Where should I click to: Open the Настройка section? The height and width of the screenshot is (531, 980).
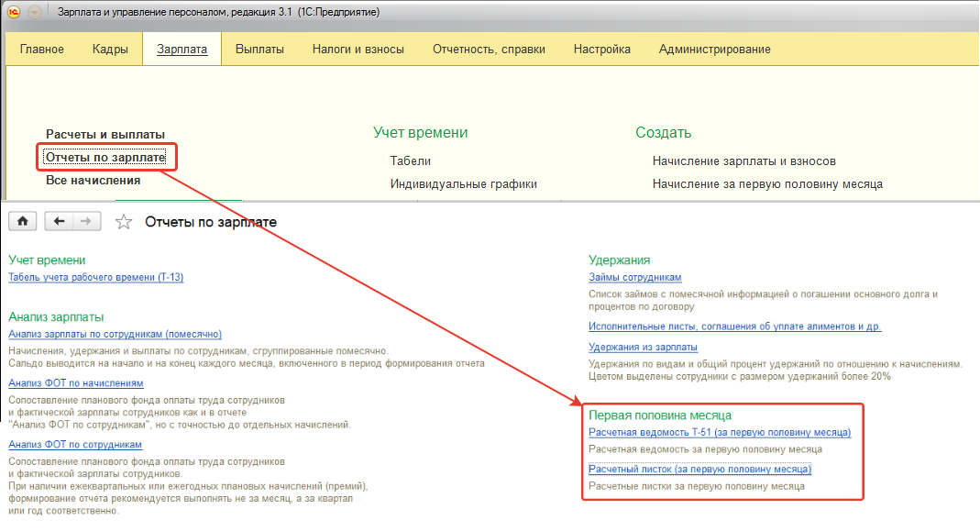point(602,50)
